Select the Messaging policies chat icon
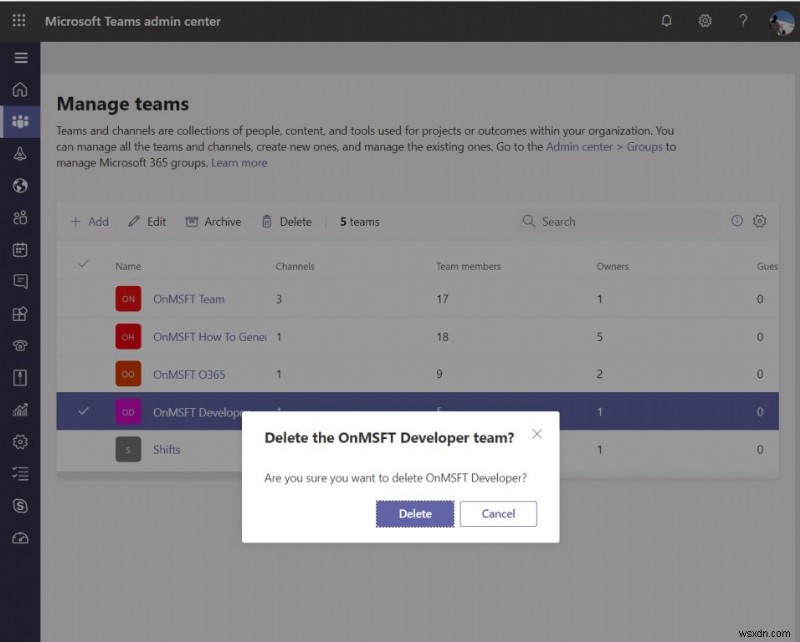 pos(21,281)
